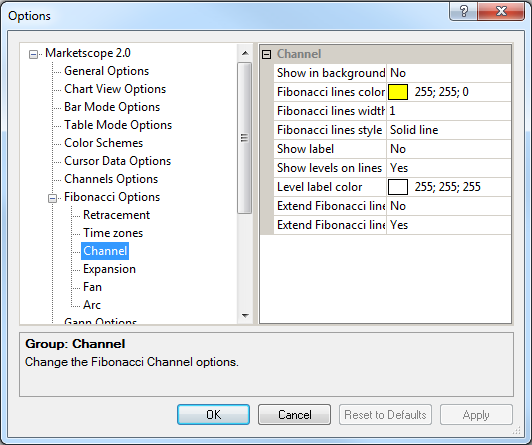Screen dimensions: 532x445
Task: Toggle the Show label value
Action: pos(449,149)
